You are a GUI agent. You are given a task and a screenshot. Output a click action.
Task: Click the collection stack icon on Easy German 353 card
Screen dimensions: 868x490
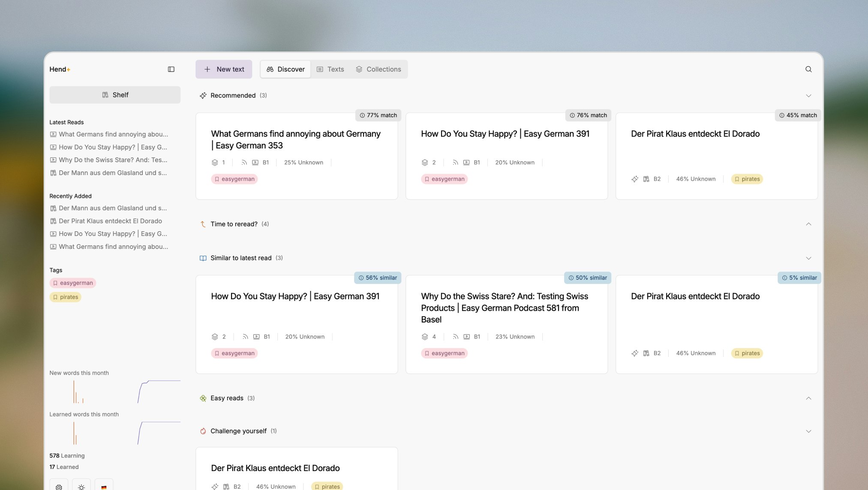pyautogui.click(x=215, y=162)
